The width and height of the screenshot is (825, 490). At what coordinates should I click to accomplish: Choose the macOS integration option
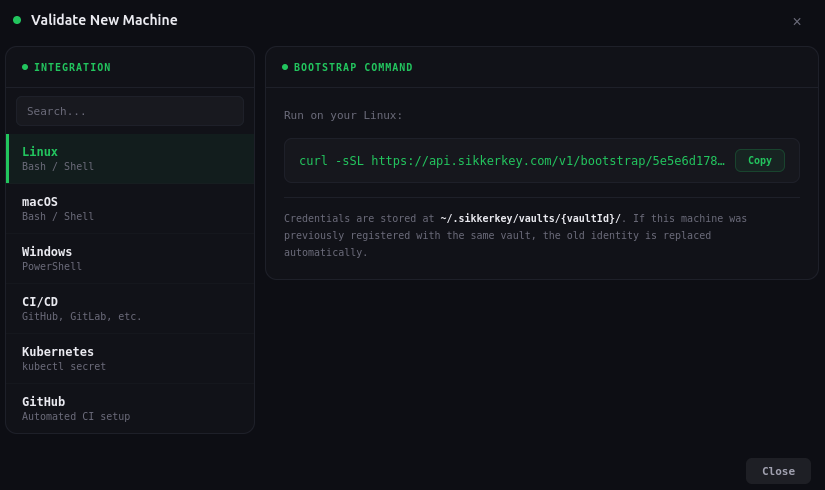pyautogui.click(x=130, y=209)
